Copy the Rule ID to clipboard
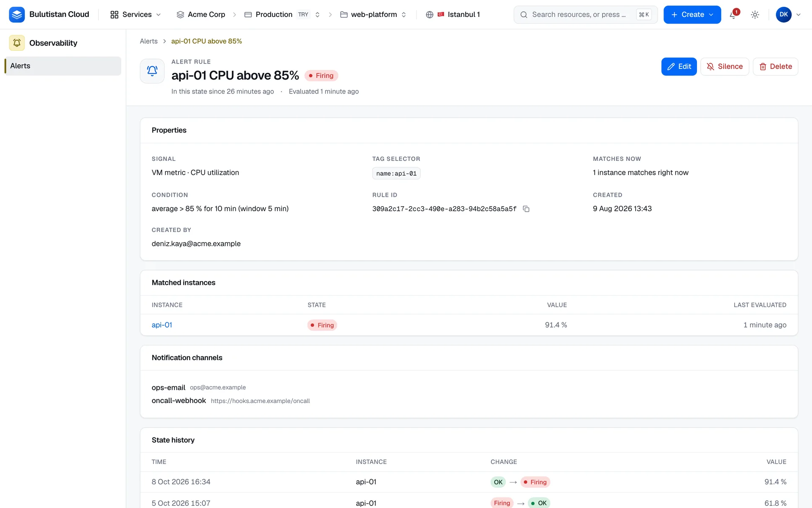This screenshot has height=508, width=812. point(526,209)
